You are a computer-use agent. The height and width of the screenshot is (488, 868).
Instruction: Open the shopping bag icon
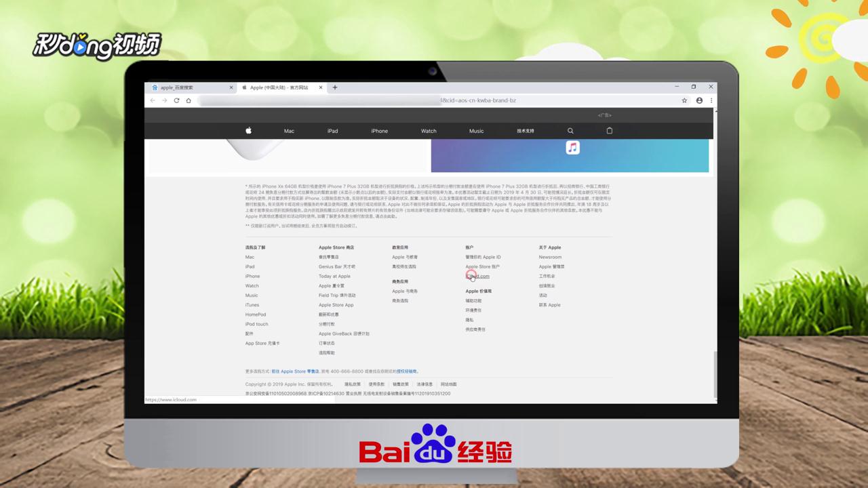609,131
